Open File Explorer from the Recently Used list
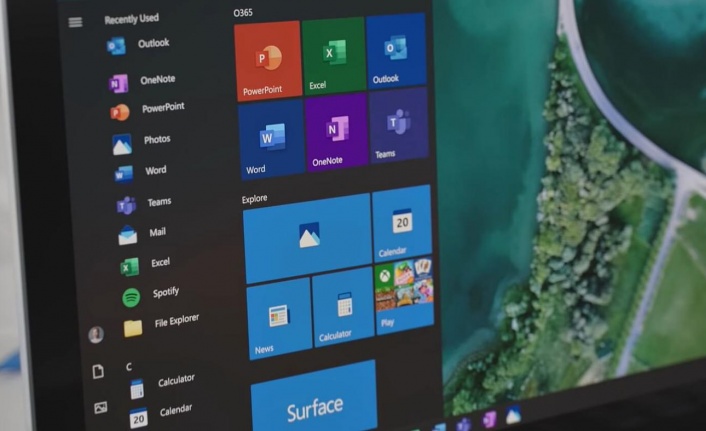 click(161, 325)
